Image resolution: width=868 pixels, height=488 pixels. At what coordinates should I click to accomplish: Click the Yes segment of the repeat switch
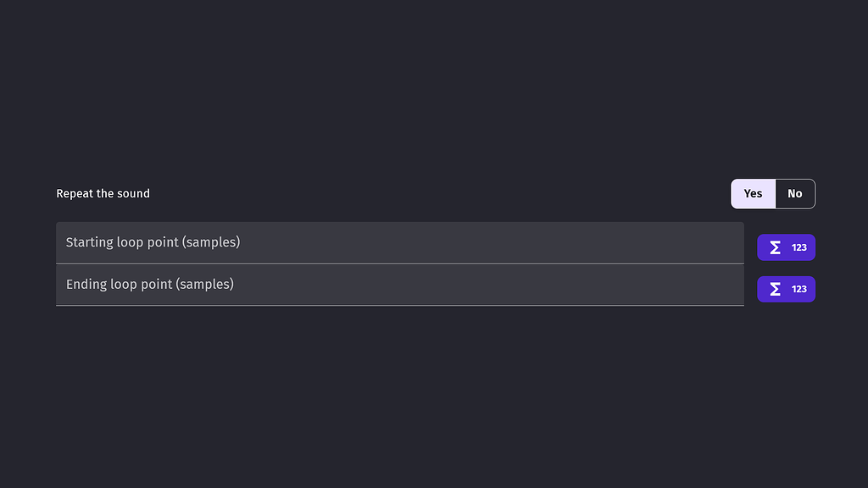pyautogui.click(x=753, y=193)
